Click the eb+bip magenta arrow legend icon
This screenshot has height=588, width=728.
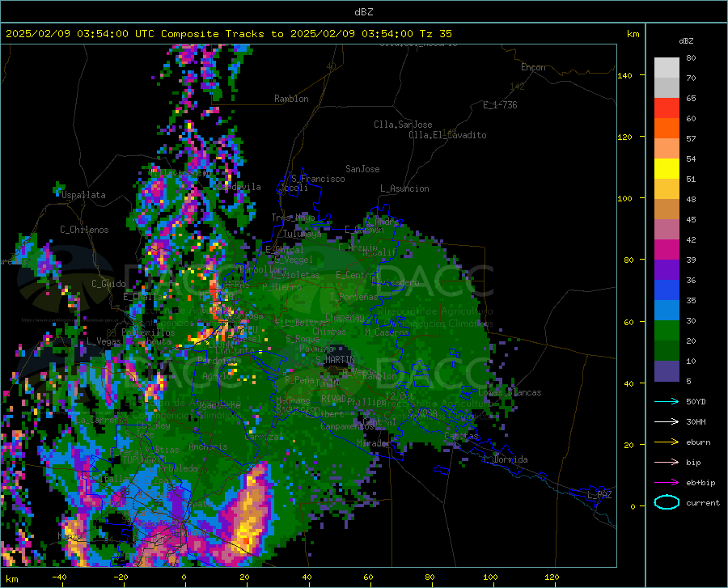pyautogui.click(x=667, y=483)
